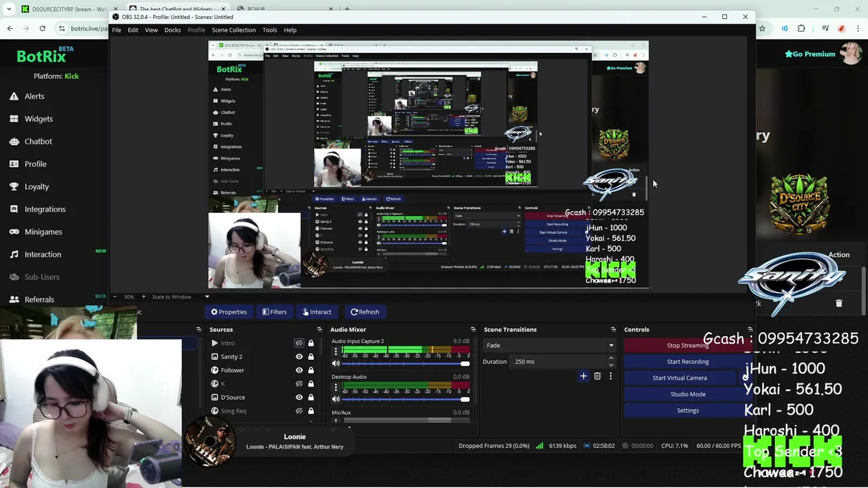
Task: Click Stop Streaming in OBS Controls
Action: (688, 345)
